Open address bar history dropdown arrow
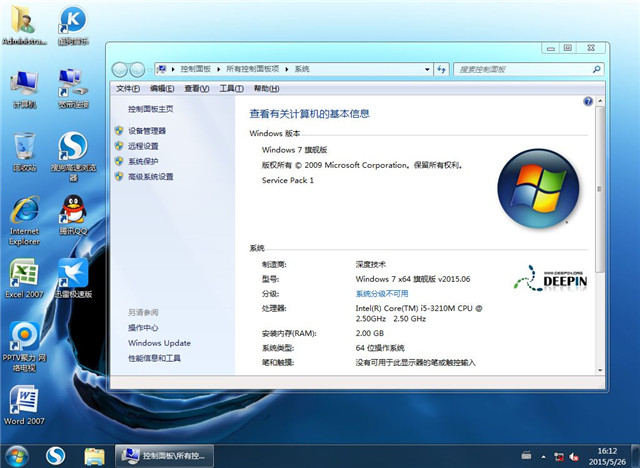640x468 pixels. (x=427, y=69)
